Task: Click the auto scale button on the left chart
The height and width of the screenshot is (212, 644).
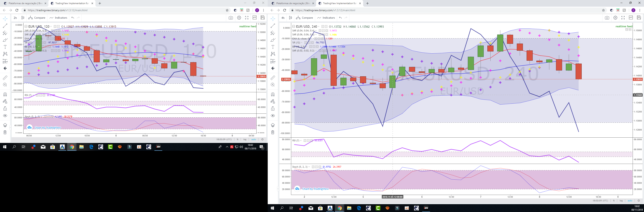Action: pos(253,139)
